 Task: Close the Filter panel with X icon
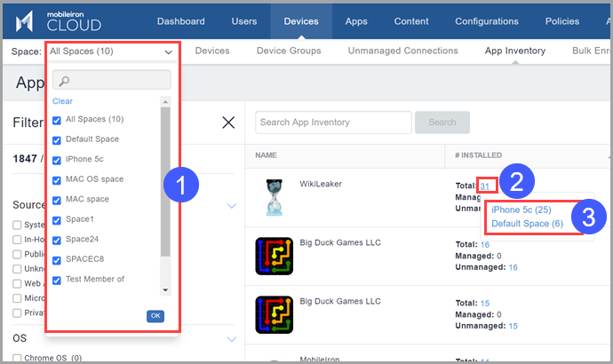point(228,123)
